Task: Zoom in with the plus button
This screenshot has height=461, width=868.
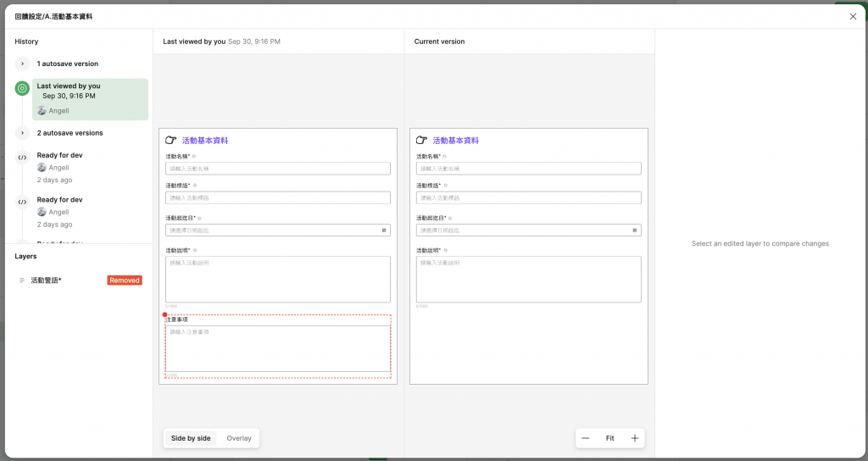Action: click(x=635, y=438)
